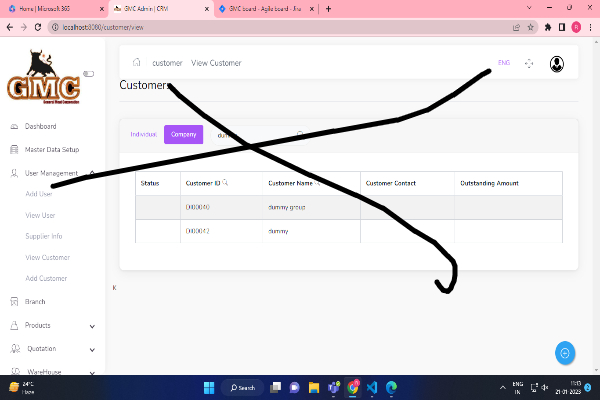Select the Company customer type button
Image resolution: width=600 pixels, height=400 pixels.
pyautogui.click(x=183, y=134)
